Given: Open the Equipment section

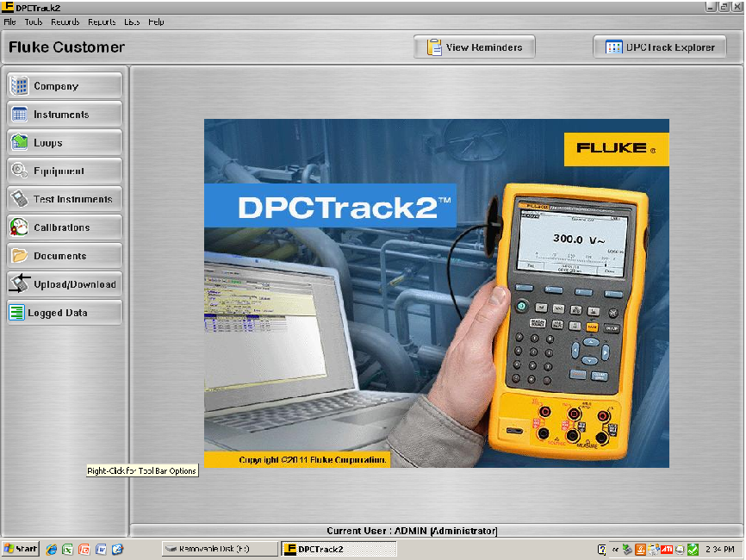Looking at the screenshot, I should click(x=65, y=171).
